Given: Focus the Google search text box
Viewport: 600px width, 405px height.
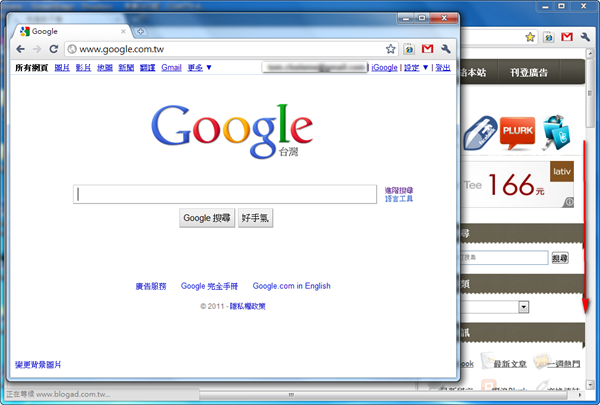Looking at the screenshot, I should (225, 194).
